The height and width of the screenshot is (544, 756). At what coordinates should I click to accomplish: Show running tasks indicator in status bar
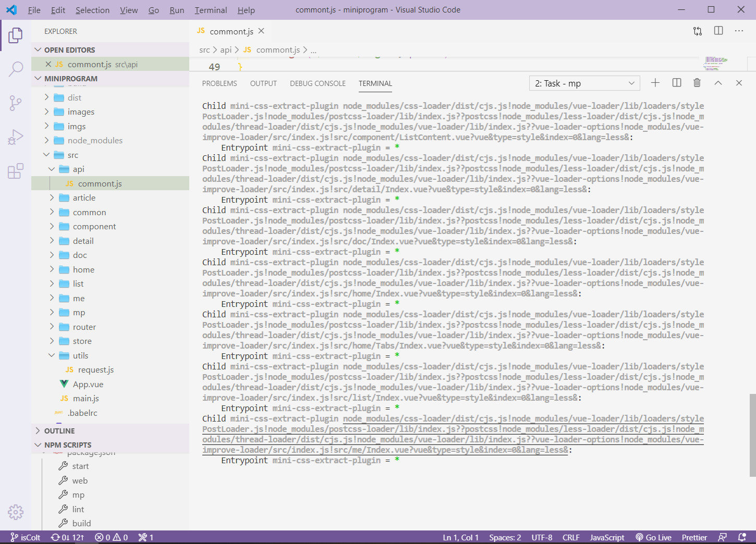coord(146,537)
